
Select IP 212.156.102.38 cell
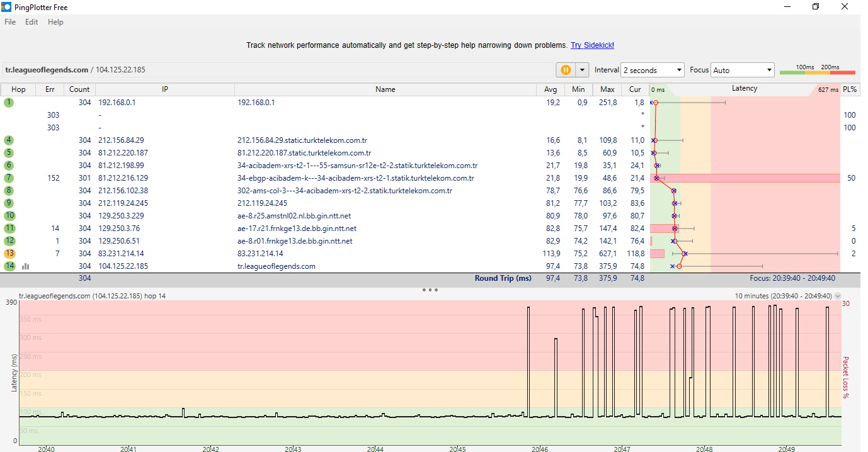pos(123,190)
